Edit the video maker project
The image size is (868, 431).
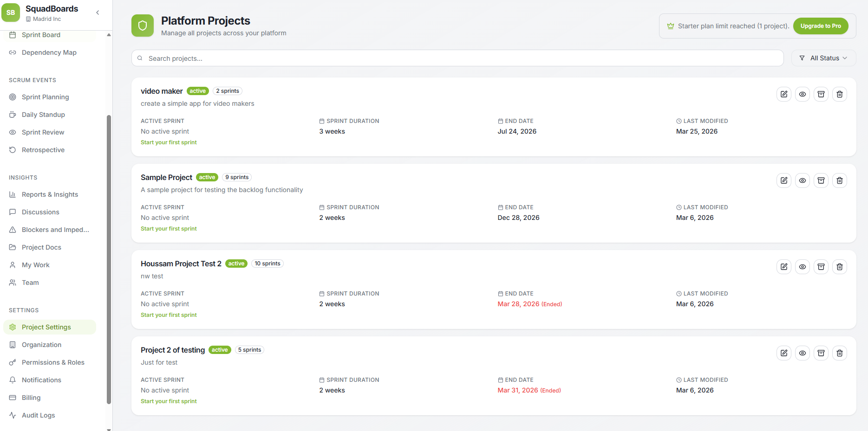(784, 94)
